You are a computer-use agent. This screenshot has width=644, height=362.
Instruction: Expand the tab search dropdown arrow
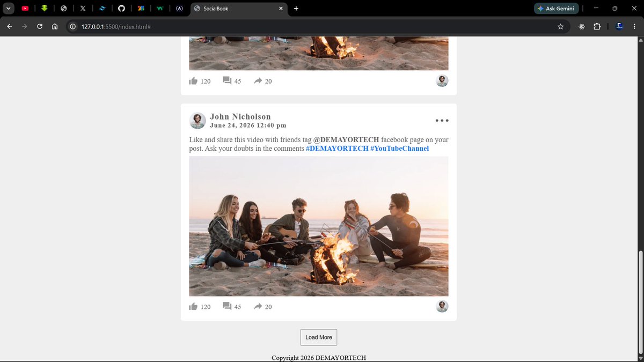pyautogui.click(x=9, y=9)
